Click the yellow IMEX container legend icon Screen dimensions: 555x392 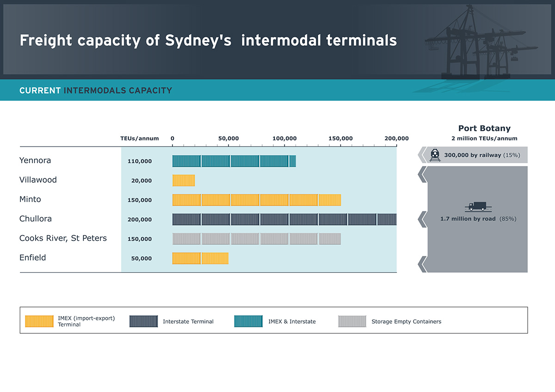(x=39, y=321)
